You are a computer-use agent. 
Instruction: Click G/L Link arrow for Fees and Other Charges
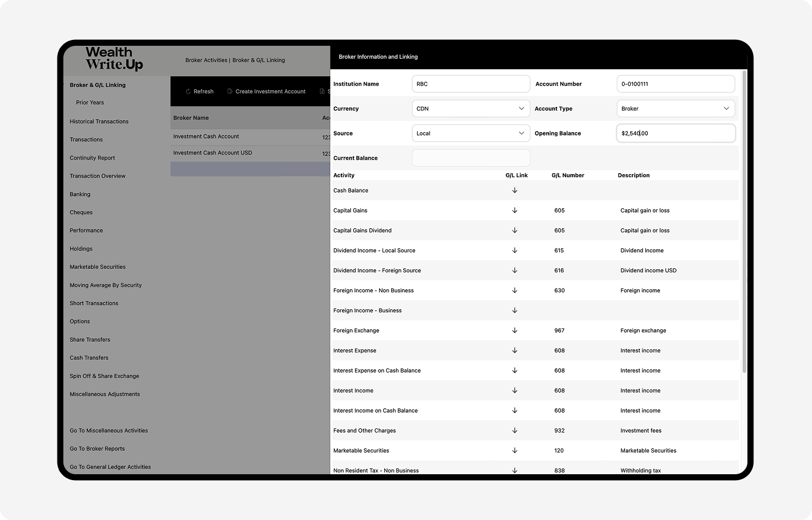point(515,430)
